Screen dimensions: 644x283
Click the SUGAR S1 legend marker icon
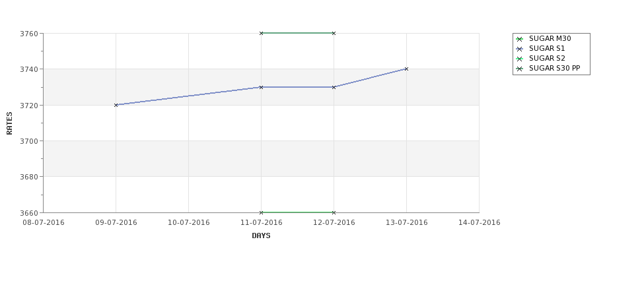click(x=519, y=49)
